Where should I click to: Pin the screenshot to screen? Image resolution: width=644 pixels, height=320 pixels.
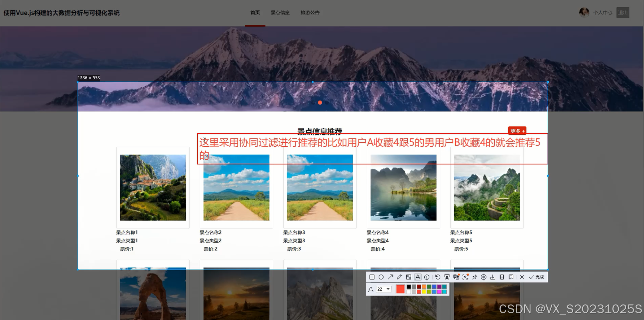(474, 277)
